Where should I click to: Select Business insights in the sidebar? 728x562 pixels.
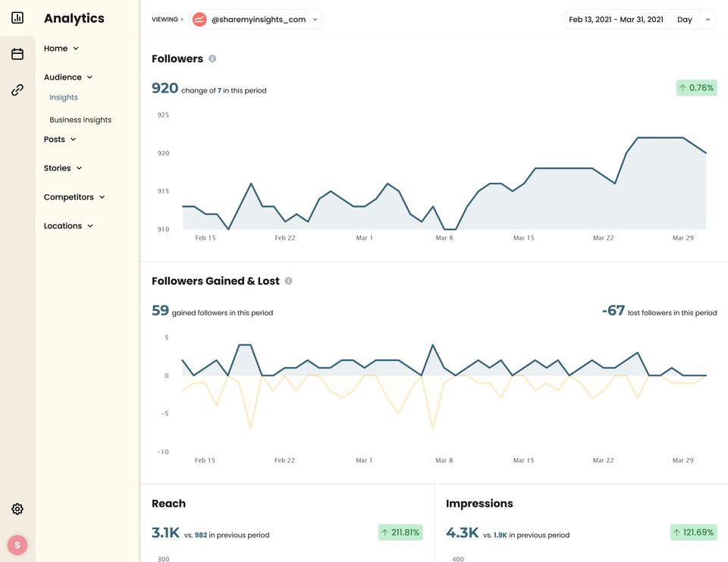pyautogui.click(x=80, y=120)
